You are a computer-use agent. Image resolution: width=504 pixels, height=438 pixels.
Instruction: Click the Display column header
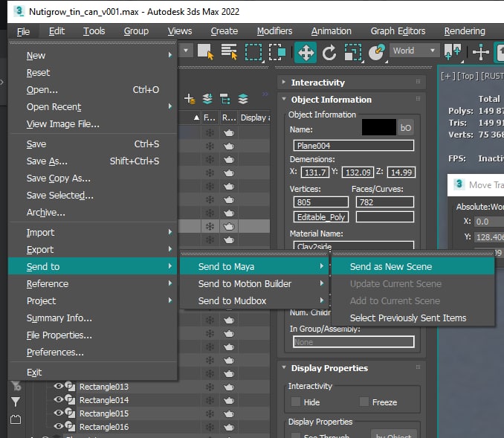pyautogui.click(x=255, y=117)
